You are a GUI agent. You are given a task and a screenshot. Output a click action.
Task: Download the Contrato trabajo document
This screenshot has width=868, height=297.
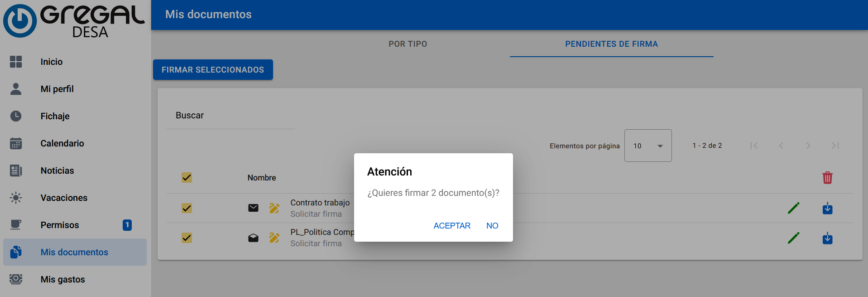pos(827,208)
